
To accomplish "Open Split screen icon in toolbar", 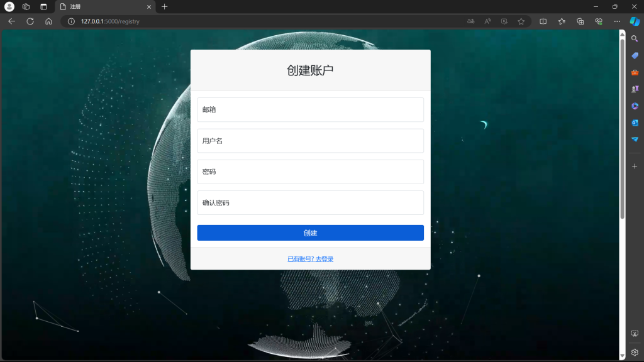I will tap(543, 21).
